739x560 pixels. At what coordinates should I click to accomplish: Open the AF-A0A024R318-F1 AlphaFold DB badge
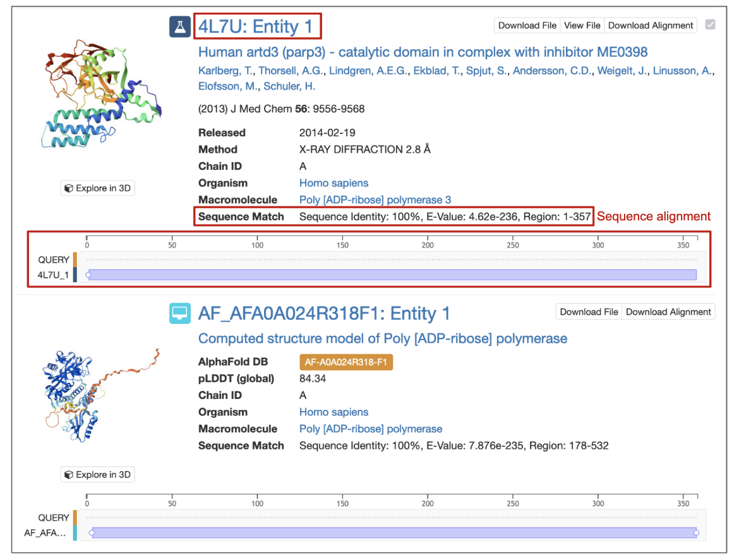click(x=345, y=362)
